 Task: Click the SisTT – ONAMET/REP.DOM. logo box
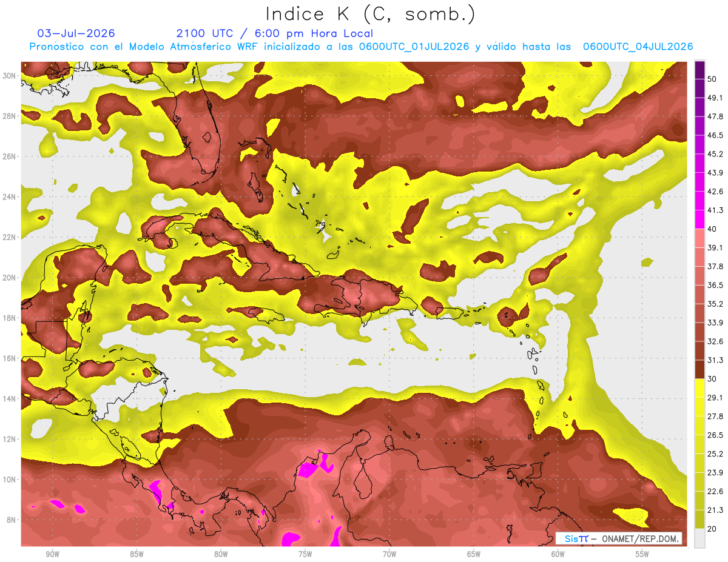[x=619, y=538]
